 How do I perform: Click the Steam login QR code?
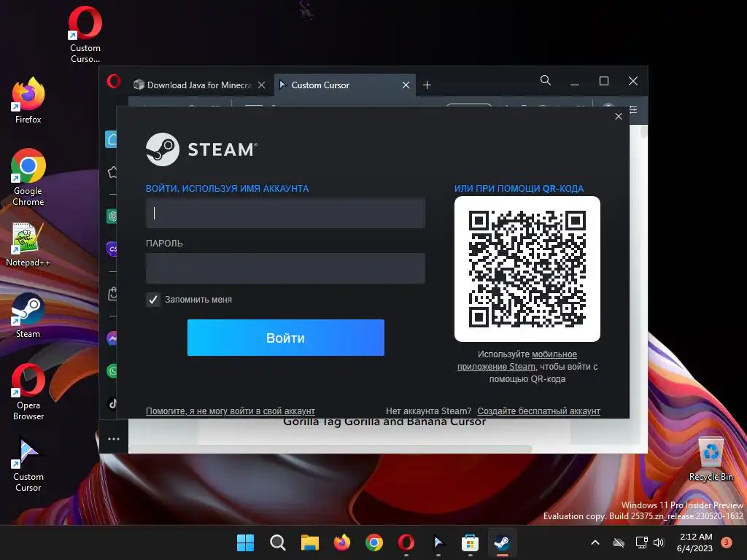coord(527,269)
